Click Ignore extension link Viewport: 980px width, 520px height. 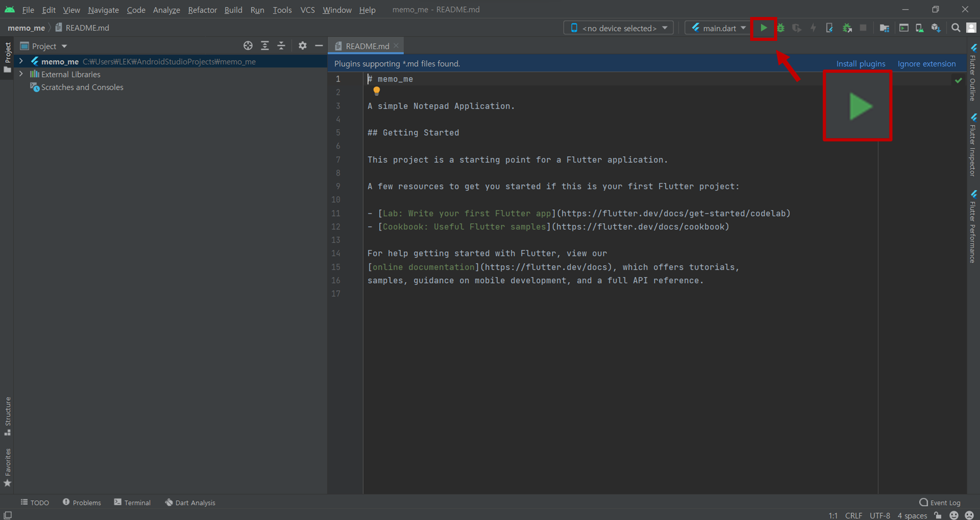click(926, 64)
